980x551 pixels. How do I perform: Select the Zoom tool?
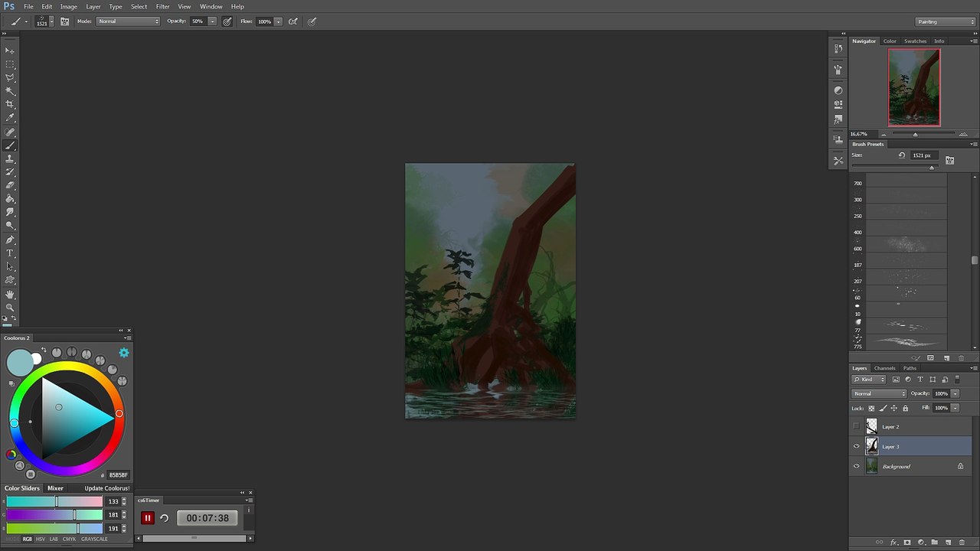pyautogui.click(x=10, y=308)
